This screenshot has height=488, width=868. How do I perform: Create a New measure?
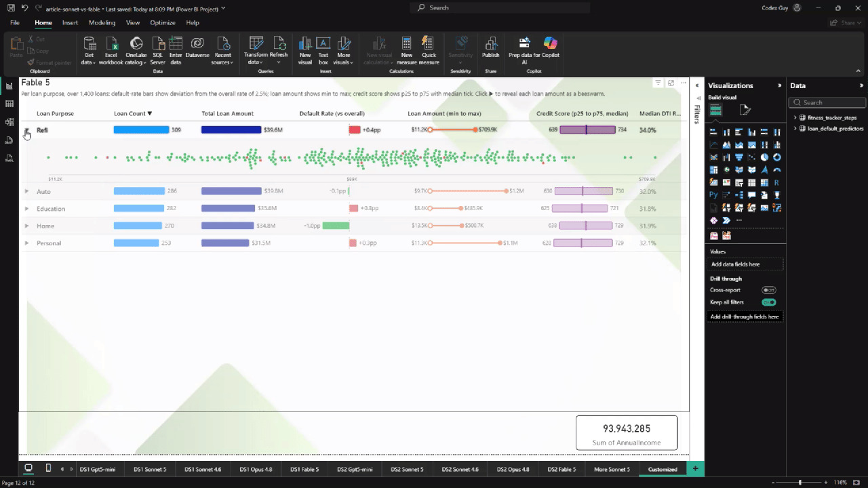406,49
